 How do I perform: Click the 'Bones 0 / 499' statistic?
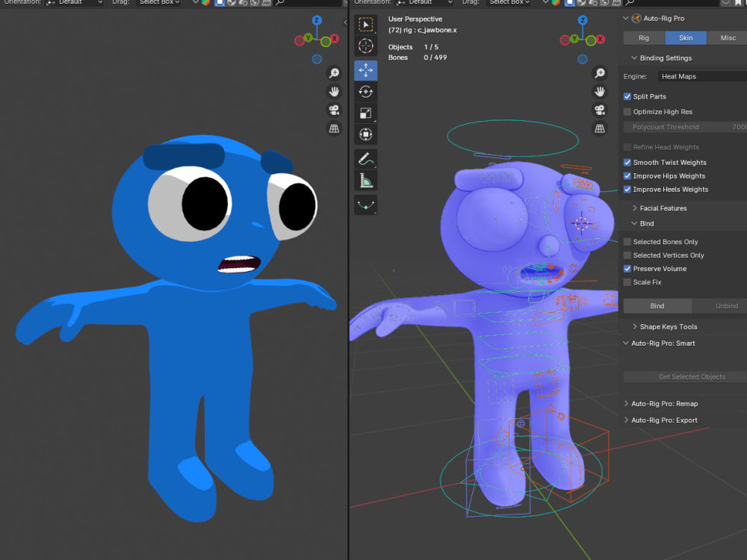[x=418, y=57]
